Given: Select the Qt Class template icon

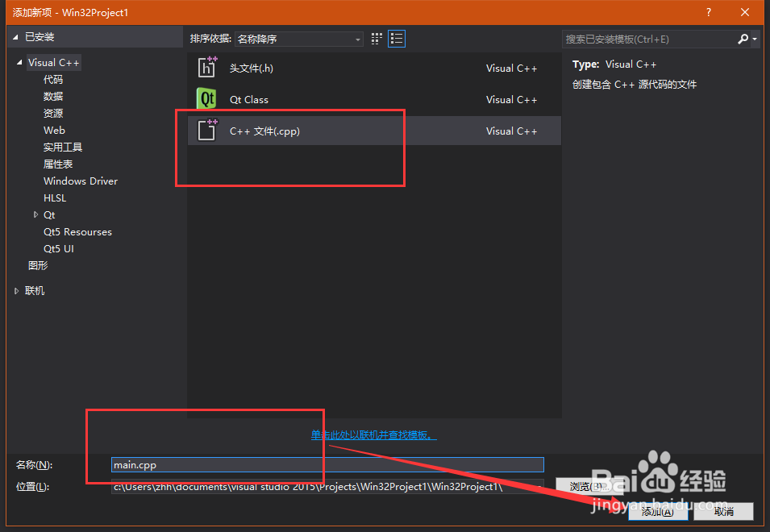Looking at the screenshot, I should [206, 98].
